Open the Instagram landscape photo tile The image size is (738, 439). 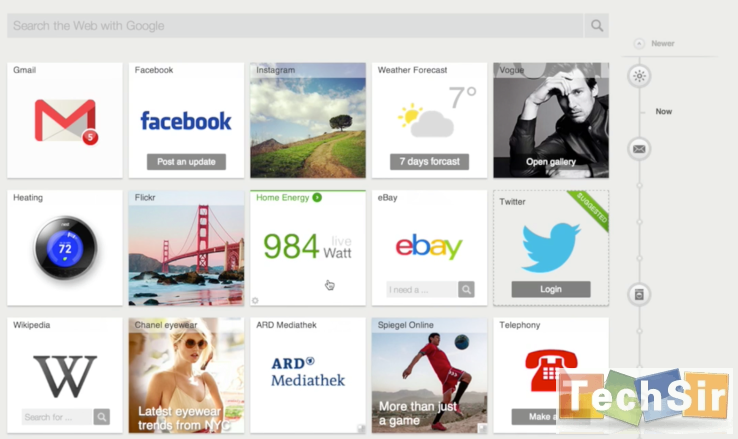coord(308,120)
